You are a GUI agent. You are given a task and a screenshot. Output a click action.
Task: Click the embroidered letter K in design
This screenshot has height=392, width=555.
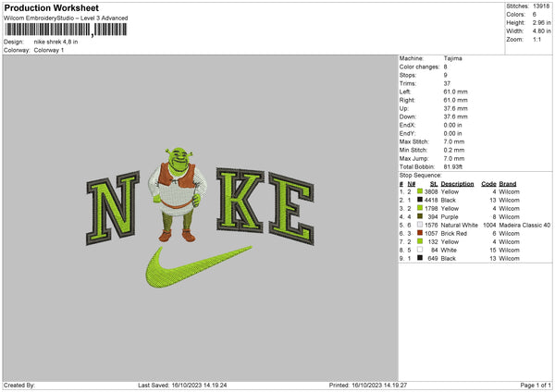[x=240, y=201]
